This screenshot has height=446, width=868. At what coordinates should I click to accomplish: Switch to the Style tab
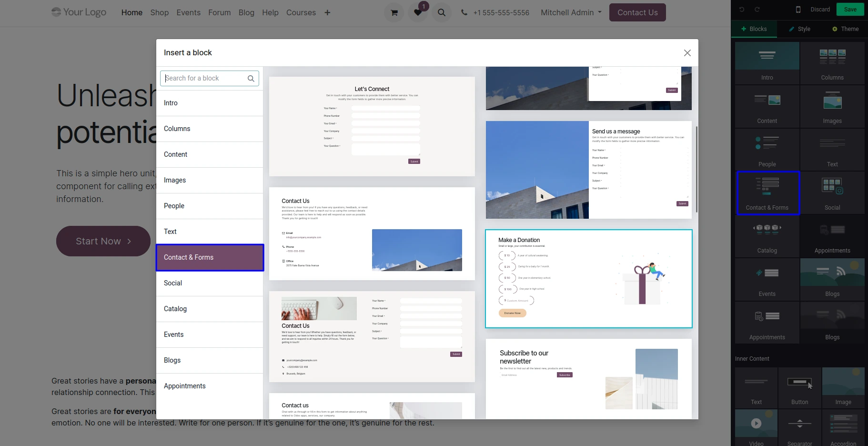point(800,29)
